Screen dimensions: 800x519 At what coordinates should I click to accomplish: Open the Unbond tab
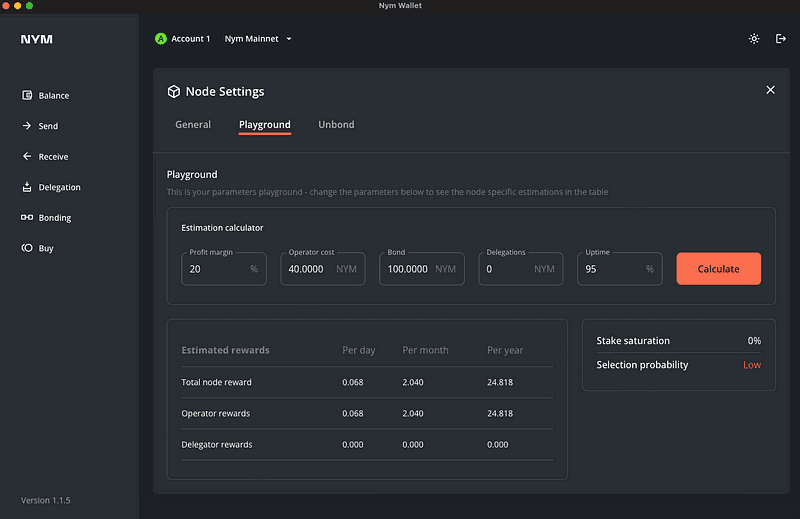pyautogui.click(x=336, y=125)
